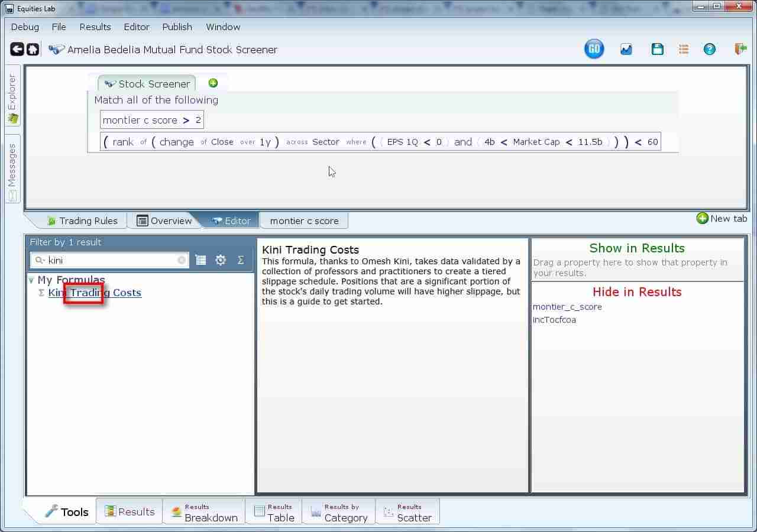Click the back arrow icon
This screenshot has height=532, width=757.
[x=17, y=50]
